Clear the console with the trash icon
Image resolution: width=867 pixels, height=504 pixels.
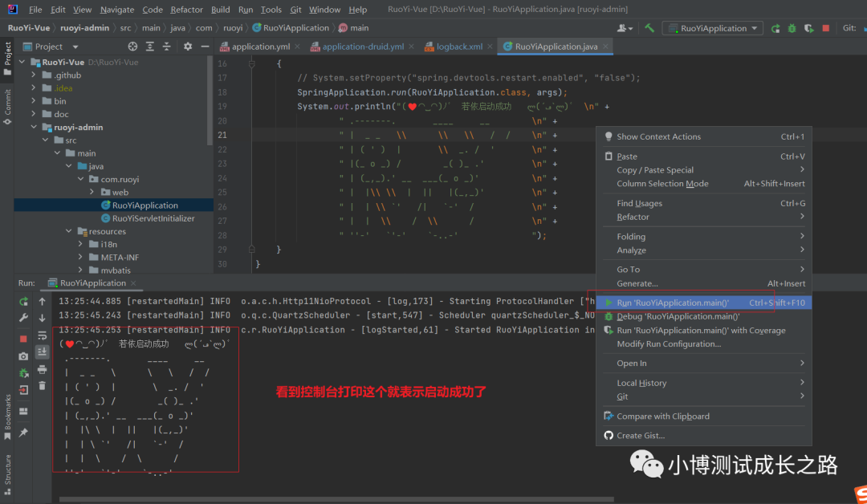click(x=42, y=386)
